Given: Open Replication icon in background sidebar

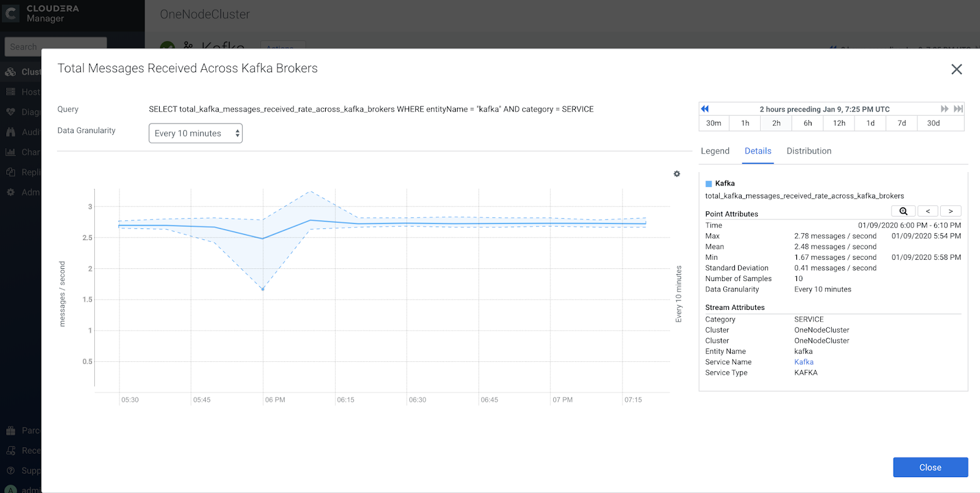Looking at the screenshot, I should [x=10, y=172].
